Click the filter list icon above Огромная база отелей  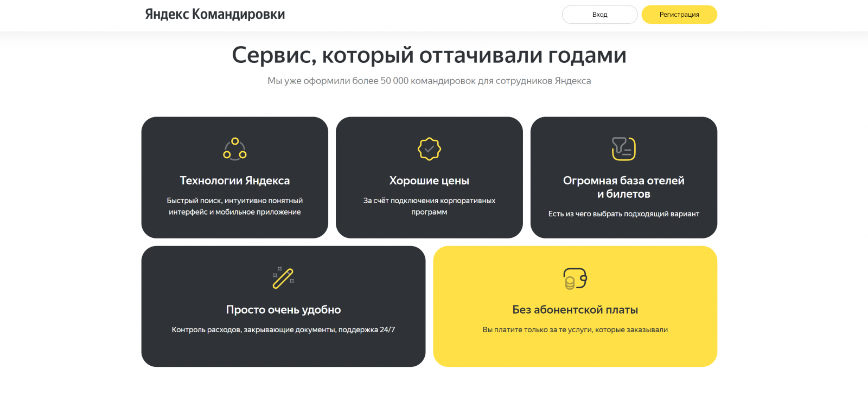pyautogui.click(x=624, y=149)
